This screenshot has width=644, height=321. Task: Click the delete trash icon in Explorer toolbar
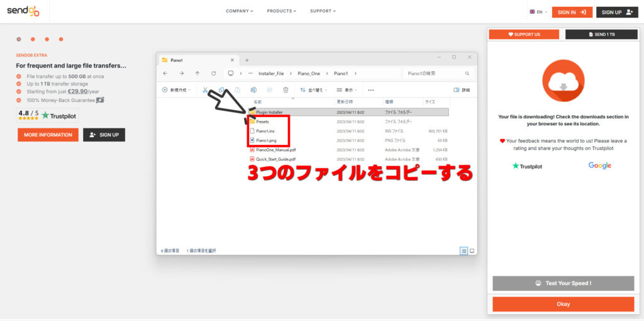[x=286, y=90]
